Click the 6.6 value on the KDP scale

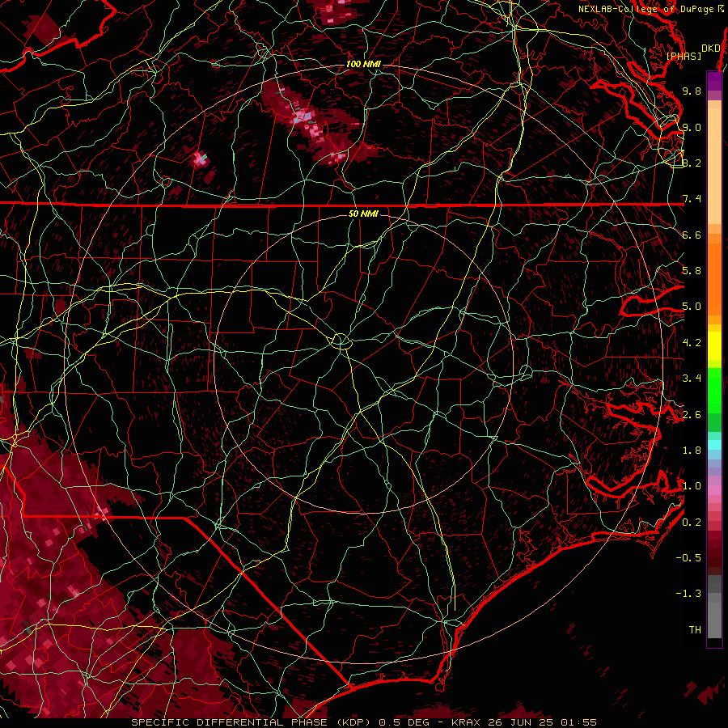click(x=692, y=235)
